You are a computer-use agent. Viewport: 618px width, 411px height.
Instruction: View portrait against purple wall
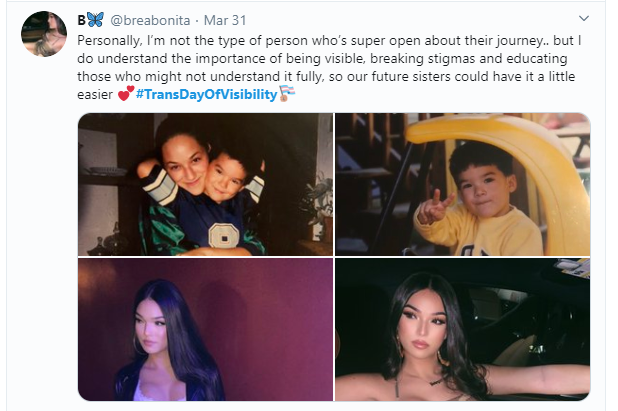click(x=205, y=329)
